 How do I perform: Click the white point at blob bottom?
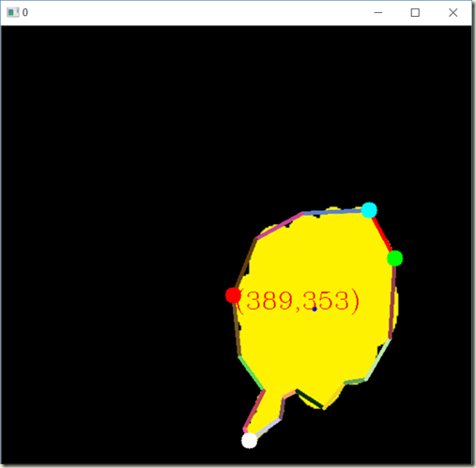pyautogui.click(x=250, y=441)
